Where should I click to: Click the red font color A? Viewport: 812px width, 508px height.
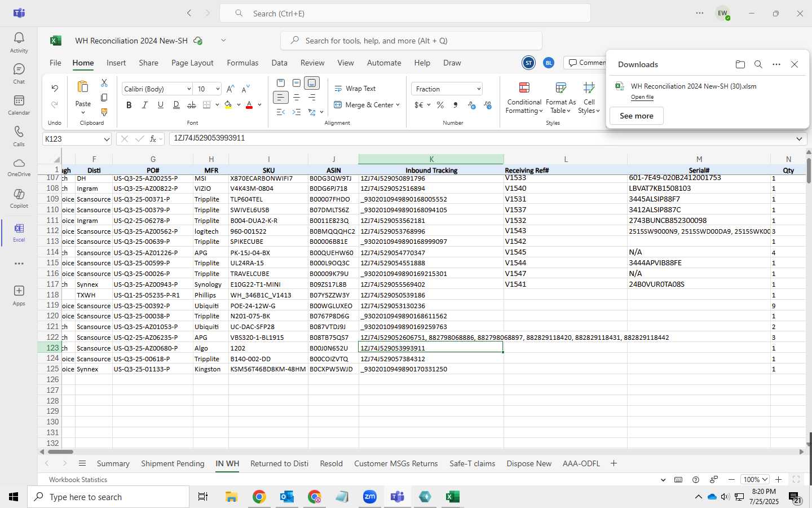click(x=249, y=105)
